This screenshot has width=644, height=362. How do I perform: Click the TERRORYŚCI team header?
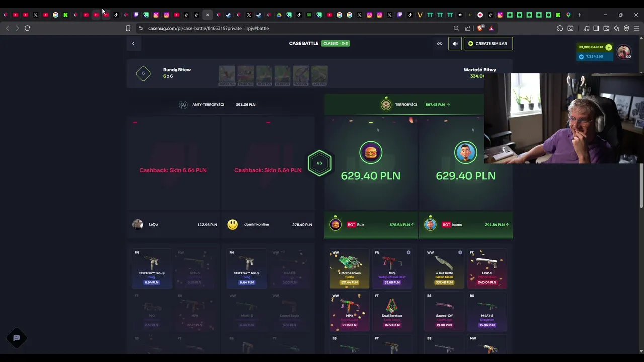(x=406, y=105)
